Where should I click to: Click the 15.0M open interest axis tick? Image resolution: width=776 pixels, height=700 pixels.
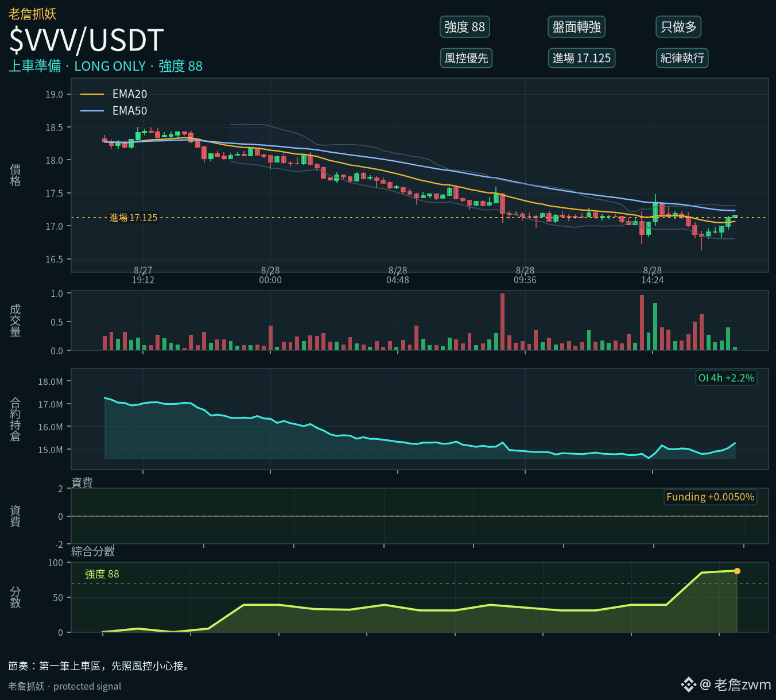click(x=51, y=450)
